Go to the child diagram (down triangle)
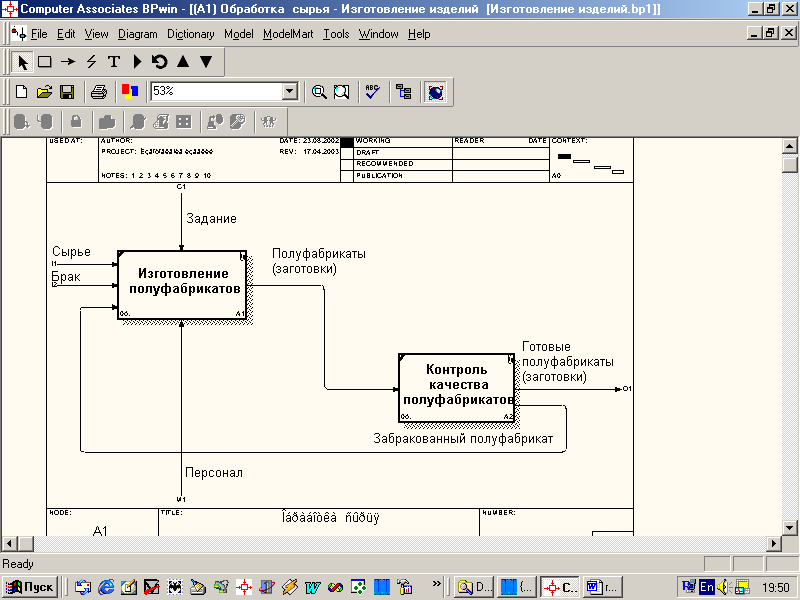 click(206, 62)
